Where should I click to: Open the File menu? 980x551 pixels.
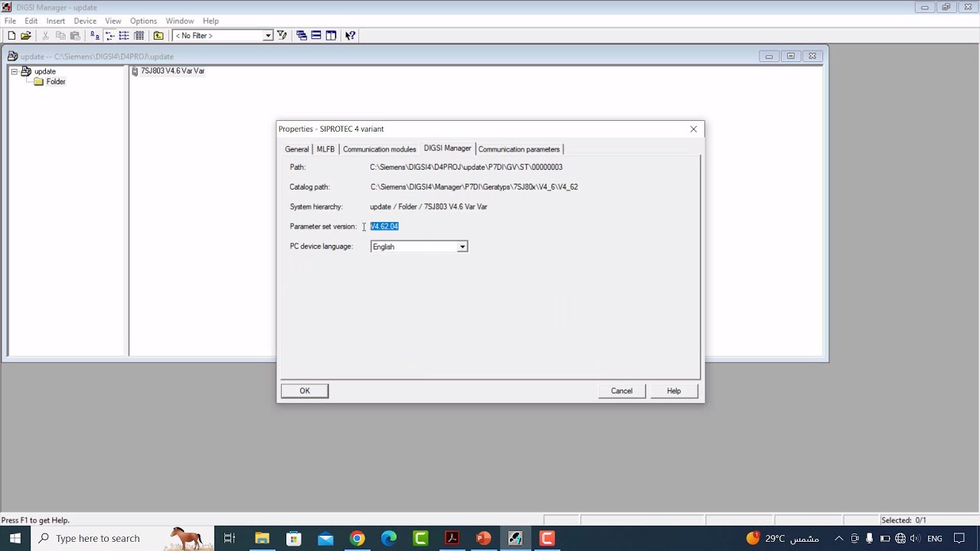point(10,21)
